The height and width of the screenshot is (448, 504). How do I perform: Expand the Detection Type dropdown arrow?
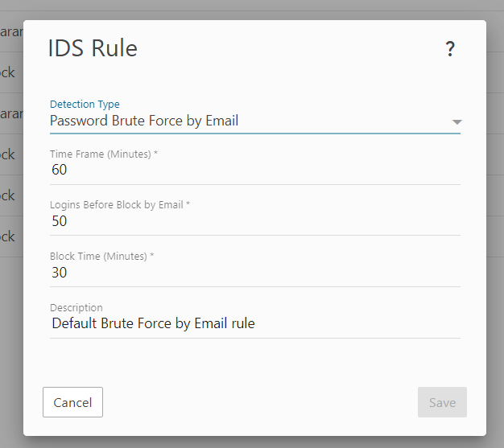point(456,122)
